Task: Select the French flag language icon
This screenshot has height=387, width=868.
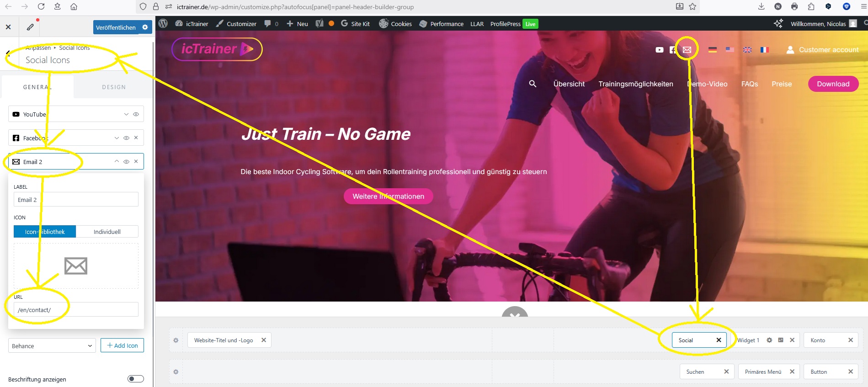Action: pos(764,50)
